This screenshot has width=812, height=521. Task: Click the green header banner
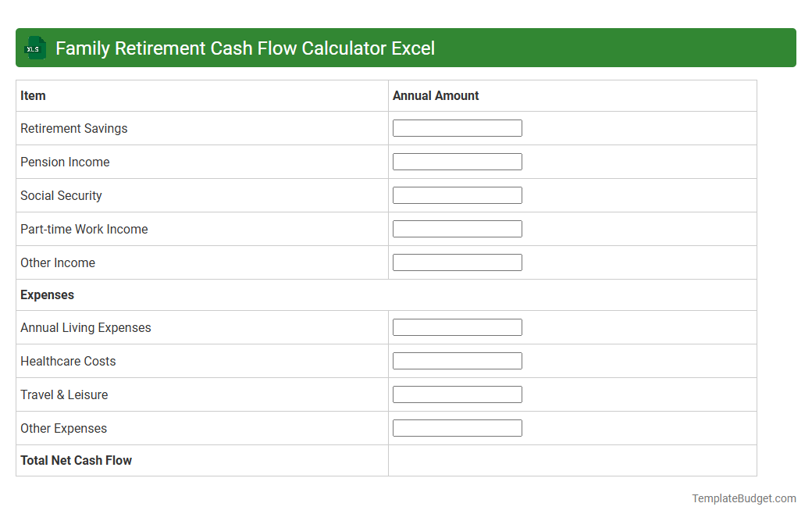tap(547, 48)
